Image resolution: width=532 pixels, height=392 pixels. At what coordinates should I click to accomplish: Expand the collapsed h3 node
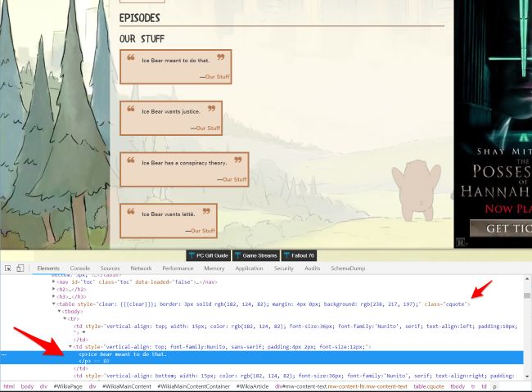(x=53, y=296)
